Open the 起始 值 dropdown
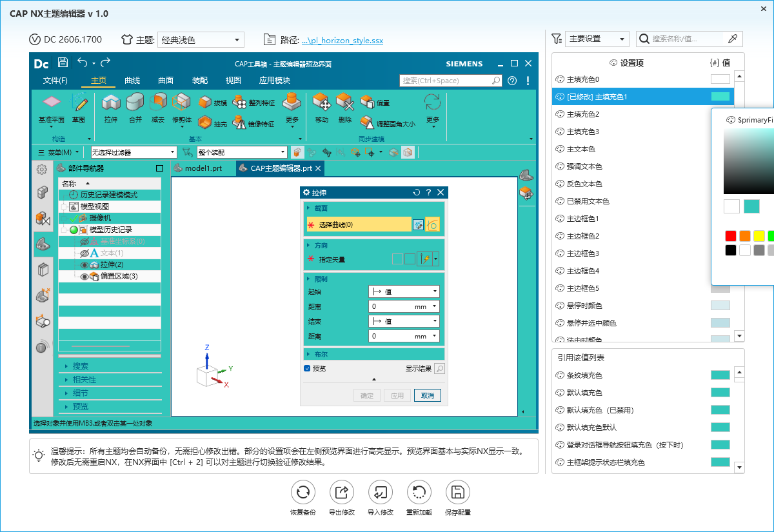The image size is (774, 532). click(x=404, y=291)
